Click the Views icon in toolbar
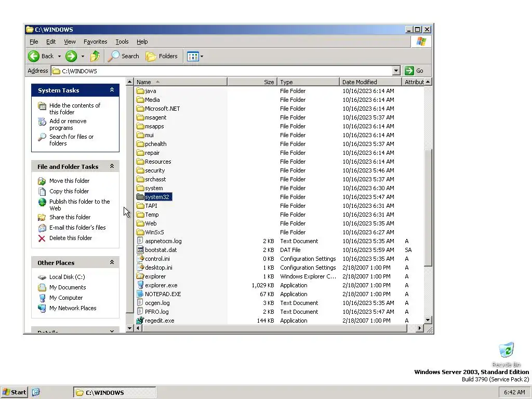 pyautogui.click(x=193, y=56)
